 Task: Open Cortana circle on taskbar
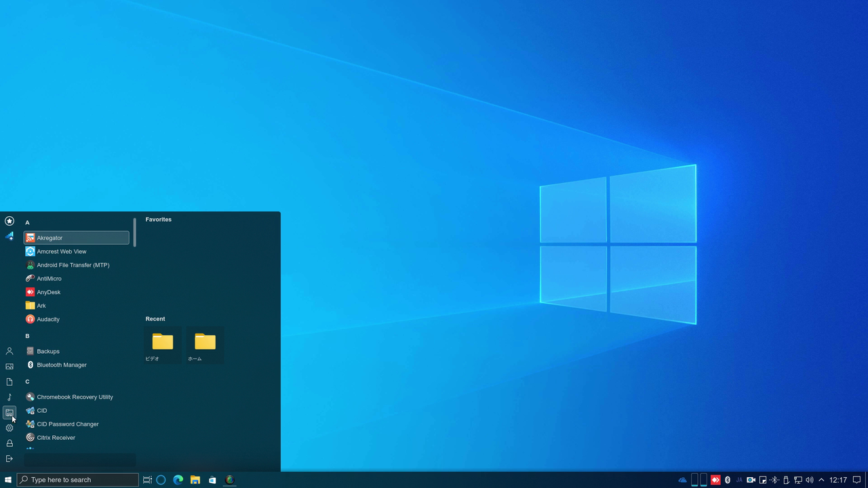click(161, 480)
